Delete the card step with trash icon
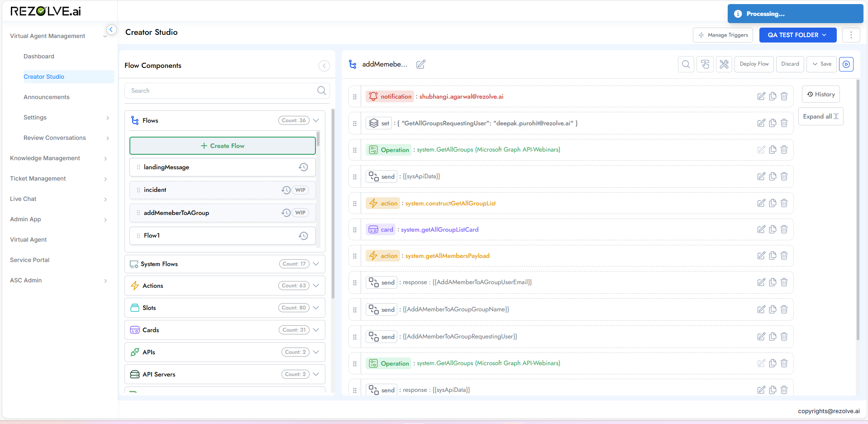 coord(784,229)
